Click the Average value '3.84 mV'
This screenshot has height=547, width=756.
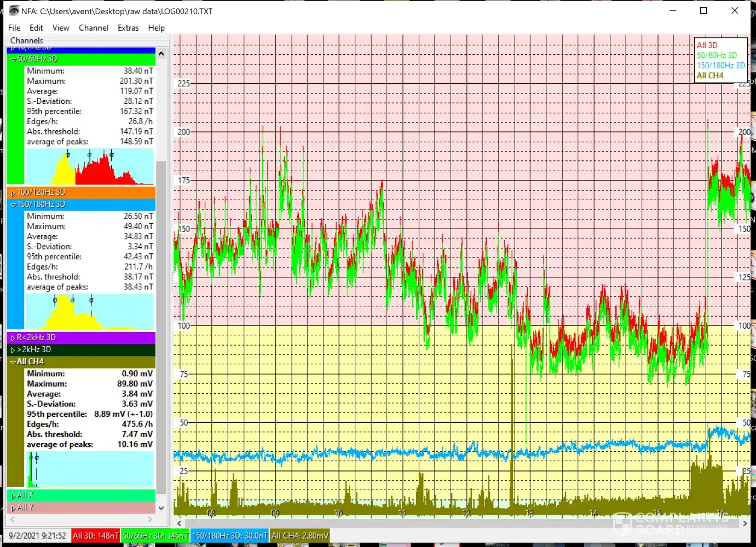pyautogui.click(x=137, y=394)
